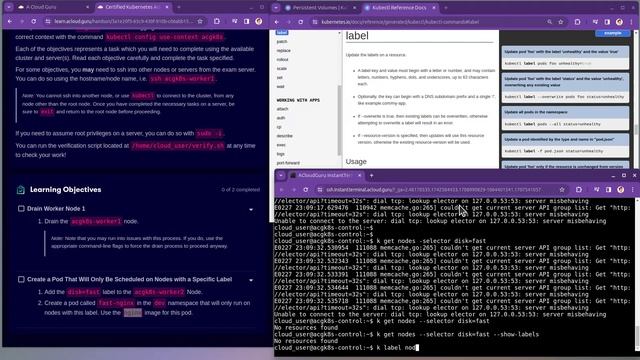Select 'exec' in kubectl docs sidebar
The image size is (640, 360).
[281, 144]
